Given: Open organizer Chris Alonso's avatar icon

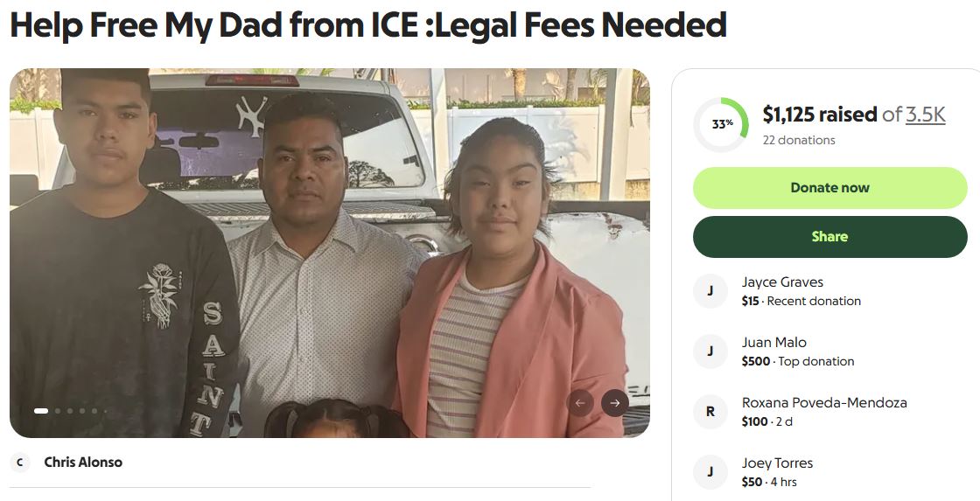Looking at the screenshot, I should [20, 463].
